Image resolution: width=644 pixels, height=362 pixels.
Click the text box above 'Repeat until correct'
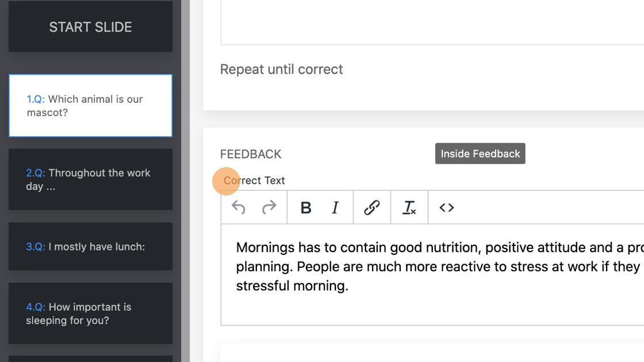[431, 23]
